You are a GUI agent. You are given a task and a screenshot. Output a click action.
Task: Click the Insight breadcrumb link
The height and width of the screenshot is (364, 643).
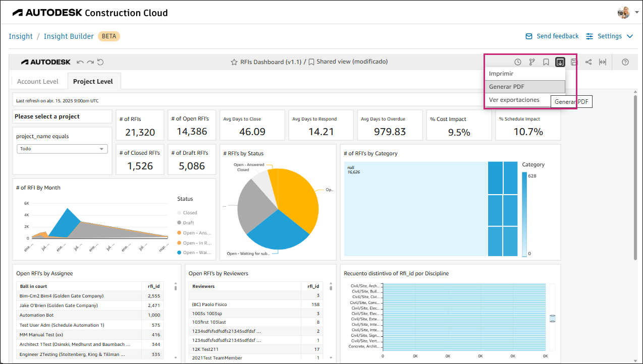(x=21, y=36)
